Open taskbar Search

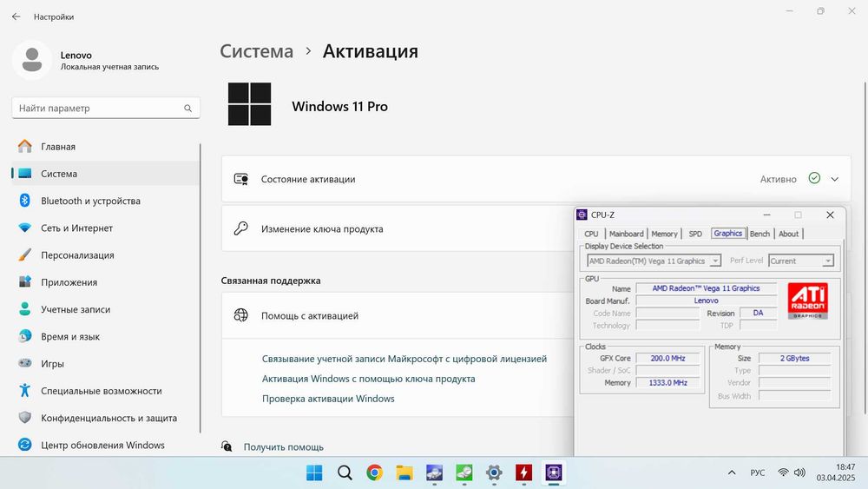pos(345,472)
